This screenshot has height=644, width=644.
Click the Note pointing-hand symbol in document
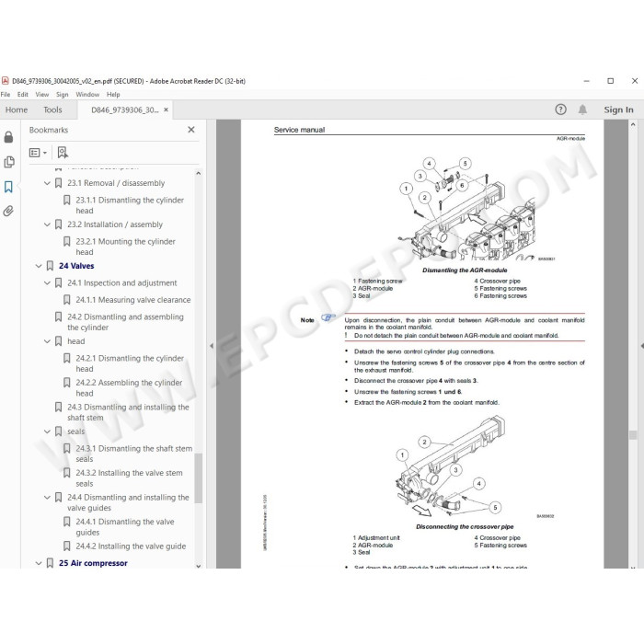[x=328, y=317]
